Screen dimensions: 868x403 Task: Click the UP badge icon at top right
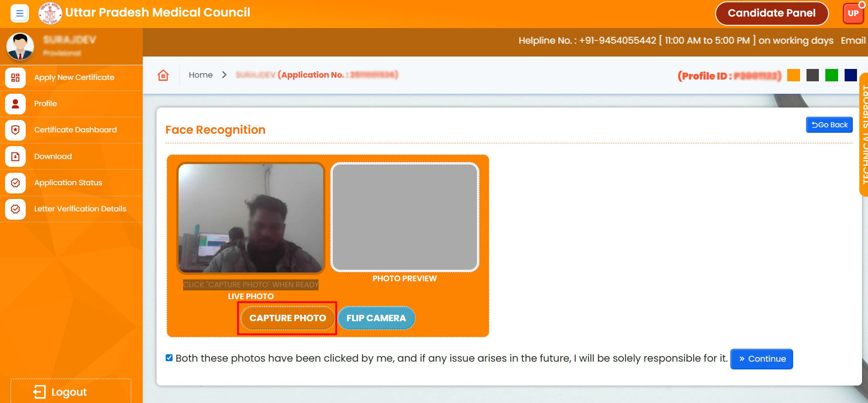(853, 13)
